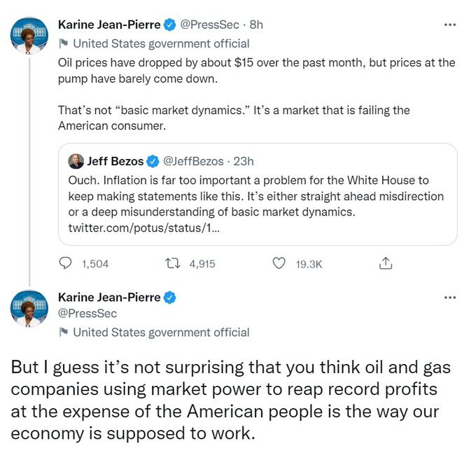
Task: Like the tweet with the heart icon
Action: (x=279, y=263)
